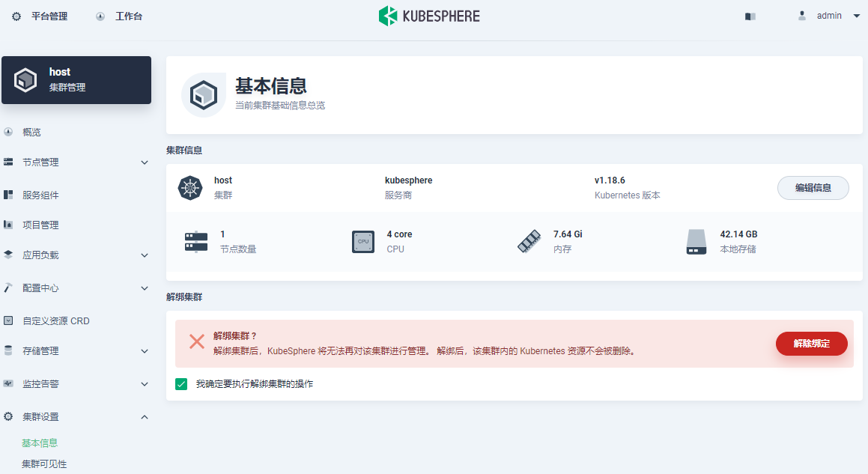Expand the 节点管理 chevron

[x=145, y=162]
